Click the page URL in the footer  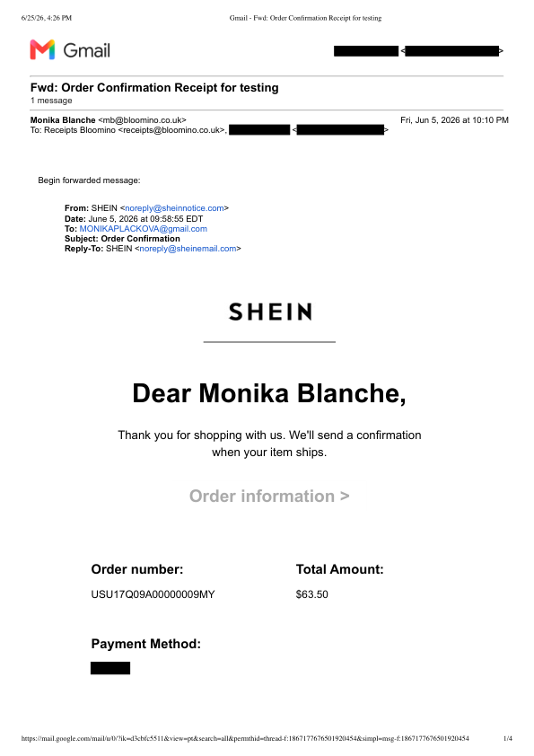click(x=245, y=738)
